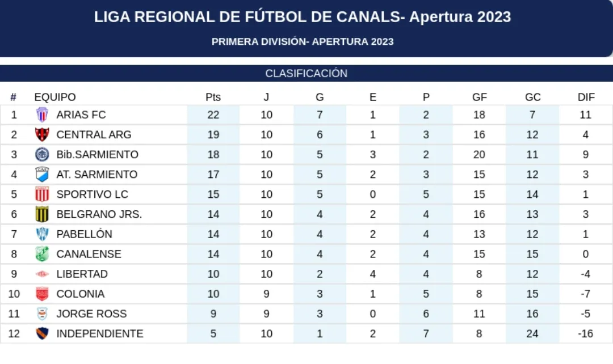
Task: Click the Colonia red crest
Action: click(42, 294)
